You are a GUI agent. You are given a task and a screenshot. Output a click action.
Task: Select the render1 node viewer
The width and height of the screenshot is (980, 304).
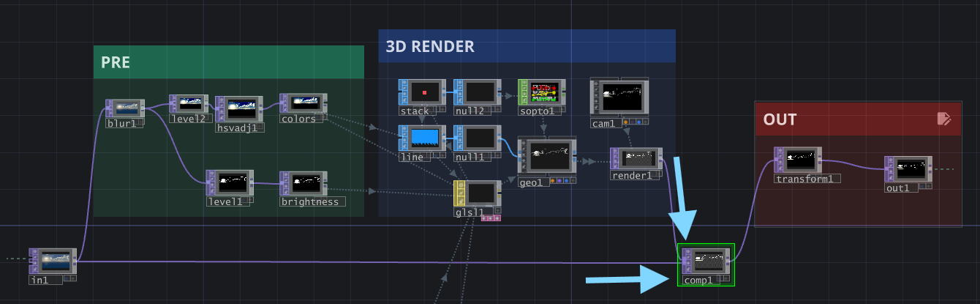(x=637, y=158)
